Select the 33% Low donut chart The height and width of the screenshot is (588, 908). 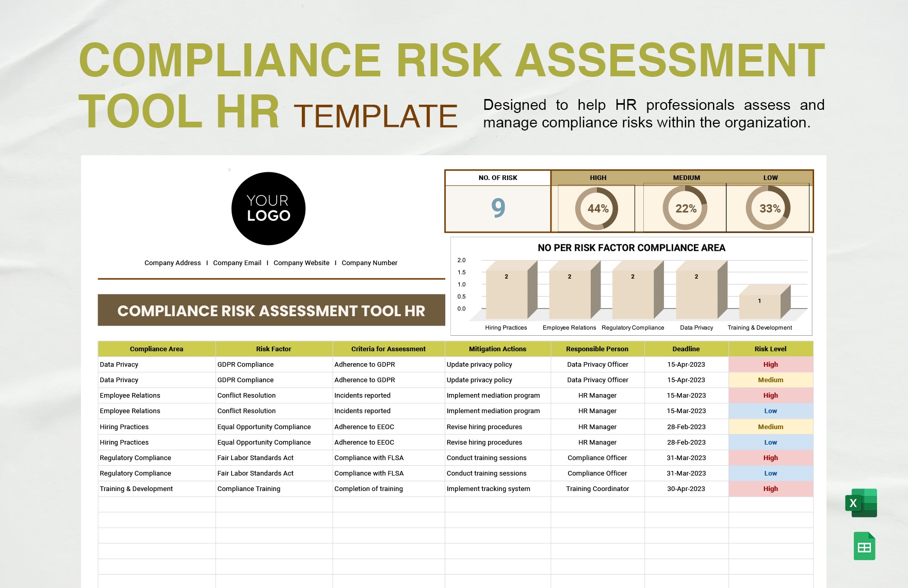[769, 208]
